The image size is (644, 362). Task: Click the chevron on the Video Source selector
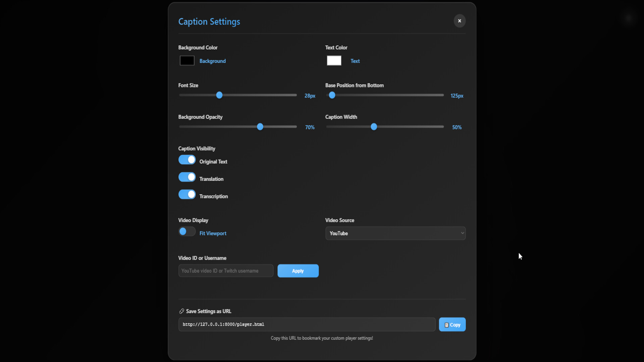462,233
